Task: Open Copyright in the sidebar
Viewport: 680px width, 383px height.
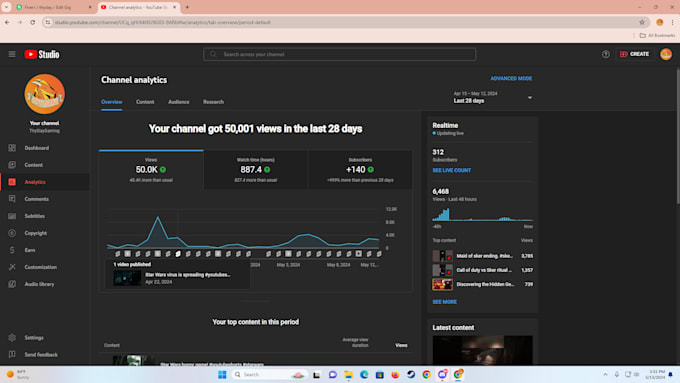Action: (45, 233)
